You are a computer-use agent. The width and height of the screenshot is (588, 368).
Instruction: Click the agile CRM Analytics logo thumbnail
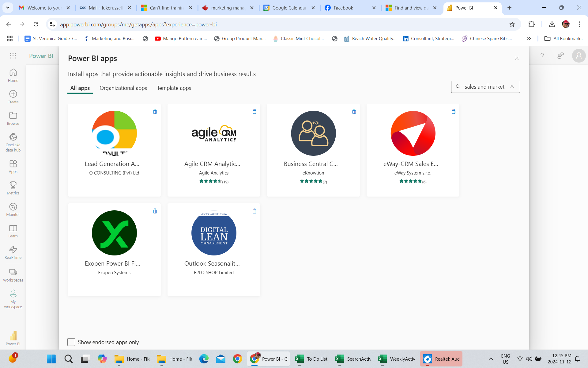pos(214,133)
